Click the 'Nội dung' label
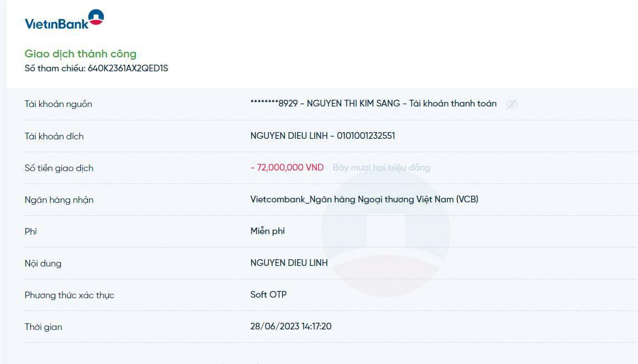 click(x=43, y=263)
